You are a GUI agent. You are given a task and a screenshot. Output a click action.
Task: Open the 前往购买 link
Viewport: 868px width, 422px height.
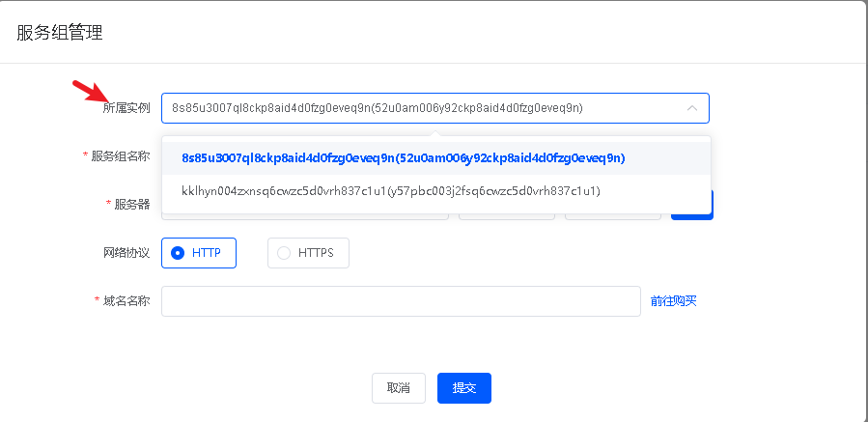pyautogui.click(x=673, y=301)
